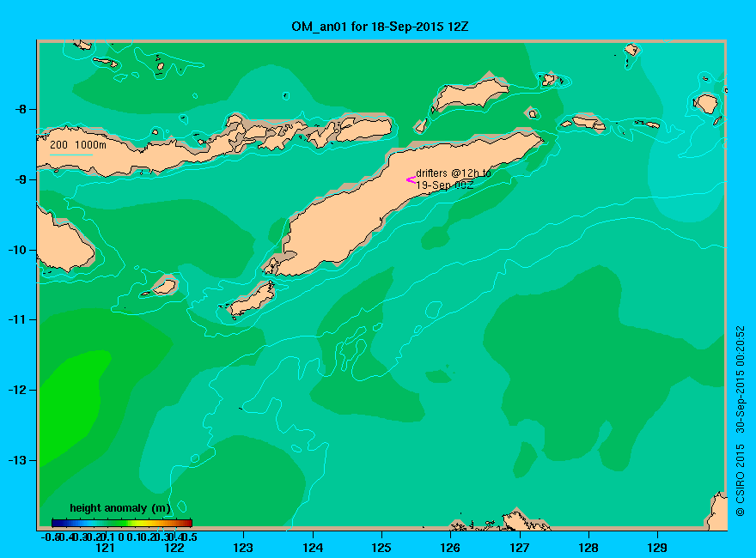The height and width of the screenshot is (558, 756).
Task: Click the latitude label "-8"
Action: pos(21,109)
